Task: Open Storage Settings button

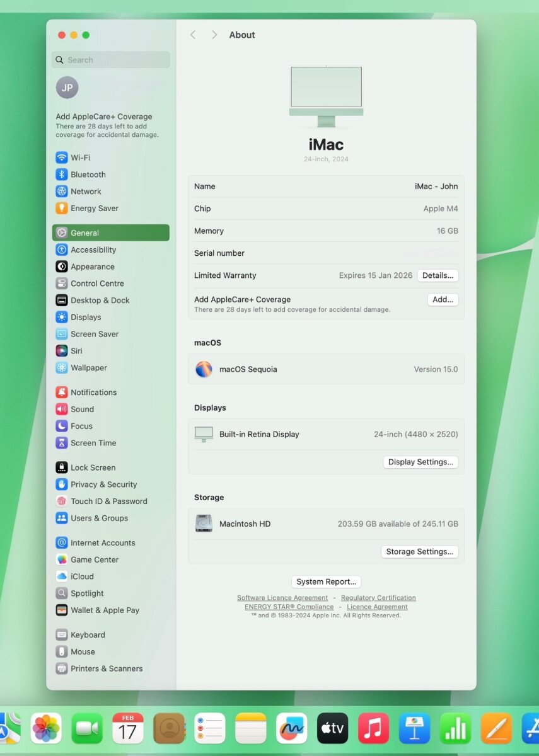Action: pos(419,551)
